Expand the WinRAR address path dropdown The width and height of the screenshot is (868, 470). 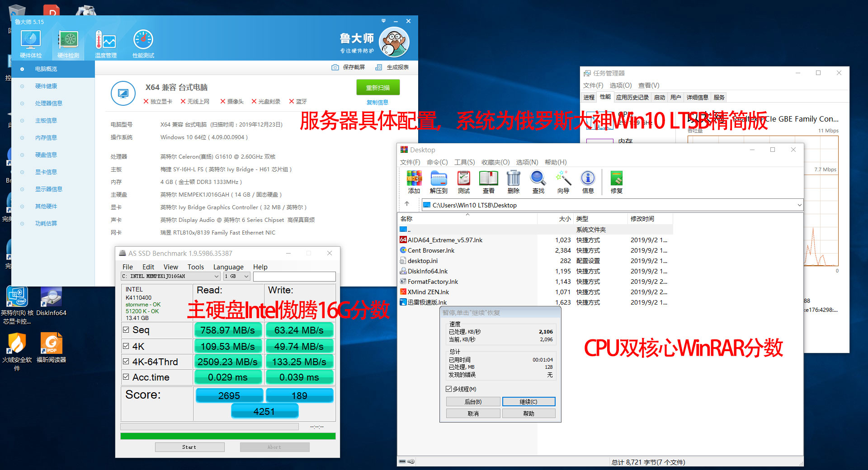(x=799, y=205)
